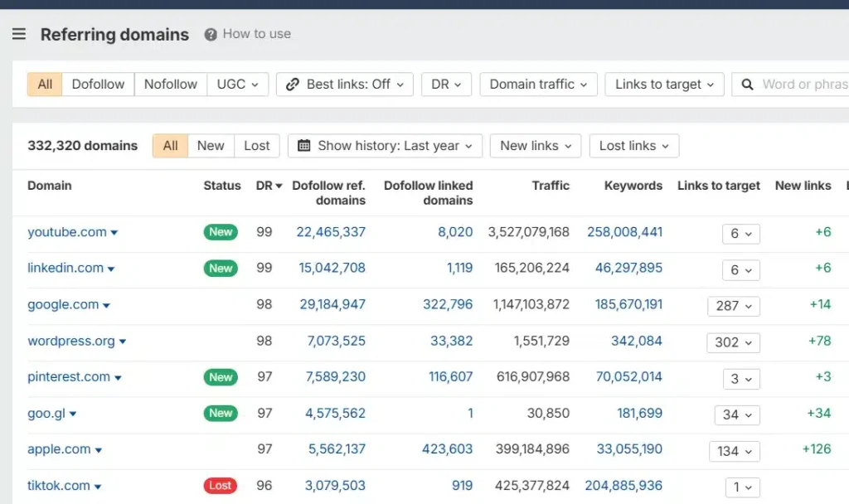The image size is (849, 504).
Task: Select the Dofollow filter tab
Action: (x=98, y=85)
